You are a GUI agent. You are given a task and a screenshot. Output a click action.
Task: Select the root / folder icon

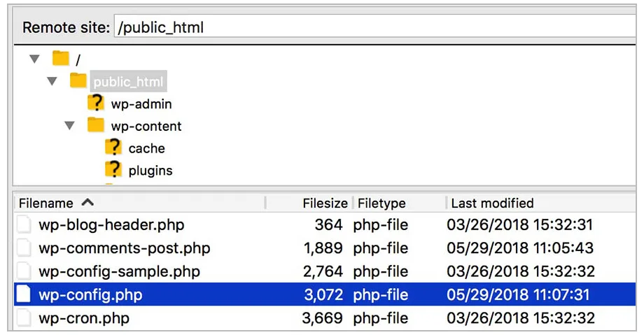coord(61,58)
